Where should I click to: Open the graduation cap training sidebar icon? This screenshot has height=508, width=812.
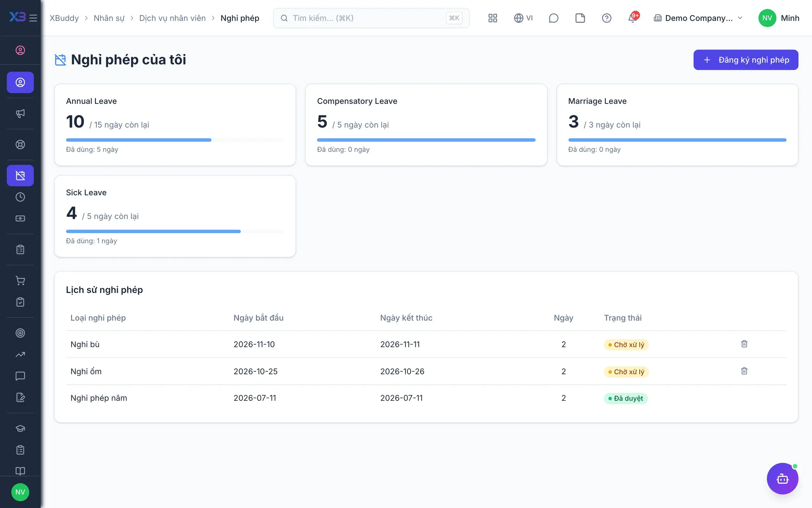20,428
